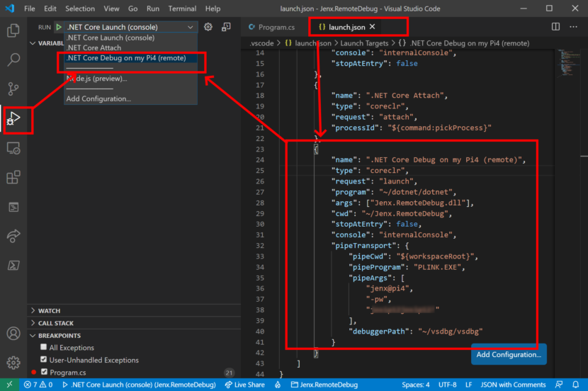Choose Node.js (preview)... option
Viewport: 588px width, 391px height.
point(130,79)
